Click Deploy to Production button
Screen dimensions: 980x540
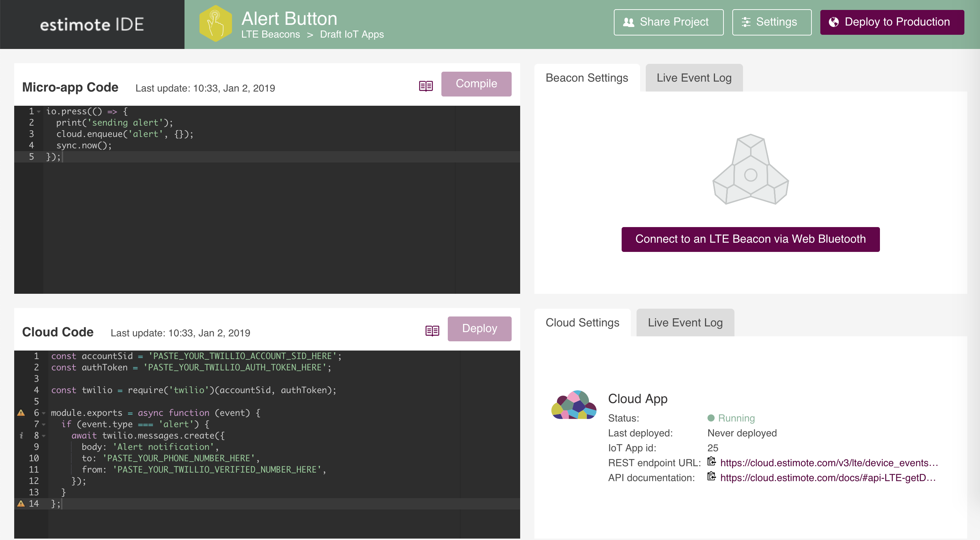(x=892, y=22)
